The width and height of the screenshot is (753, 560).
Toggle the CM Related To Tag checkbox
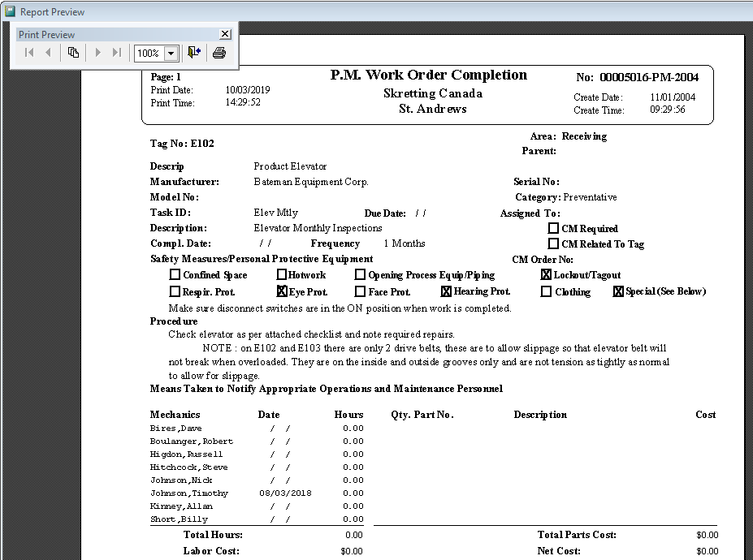[553, 243]
